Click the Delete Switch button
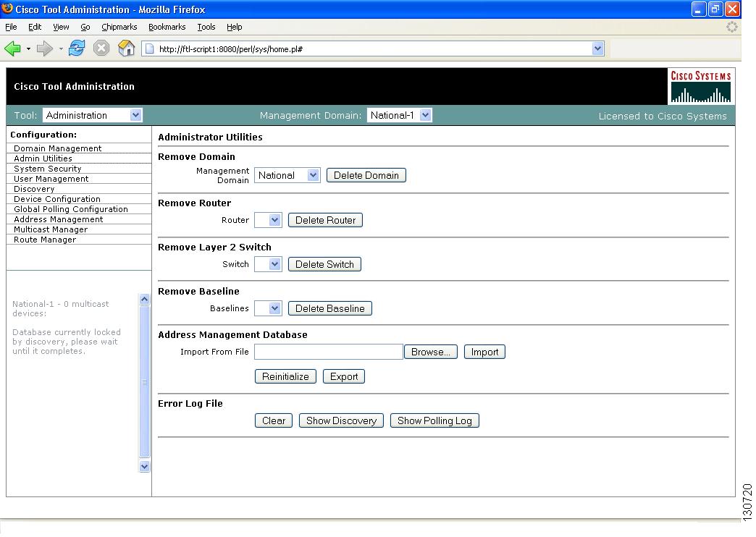This screenshot has width=756, height=537. (x=324, y=264)
